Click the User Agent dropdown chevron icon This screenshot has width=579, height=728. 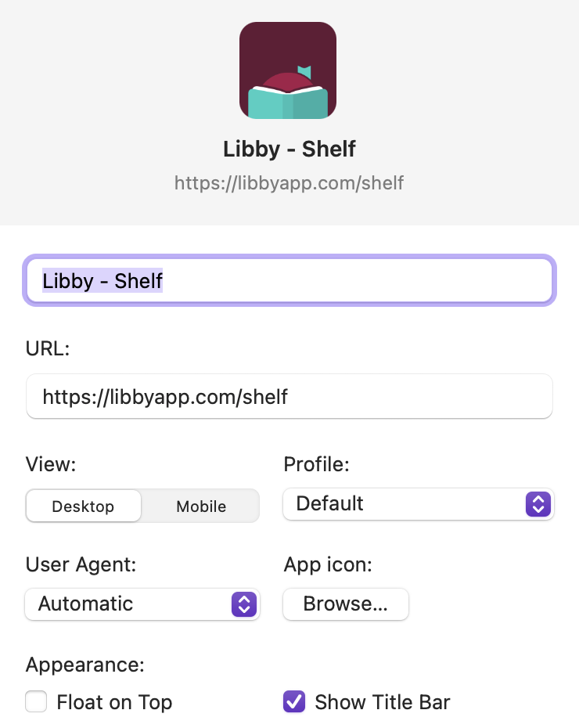click(x=243, y=604)
